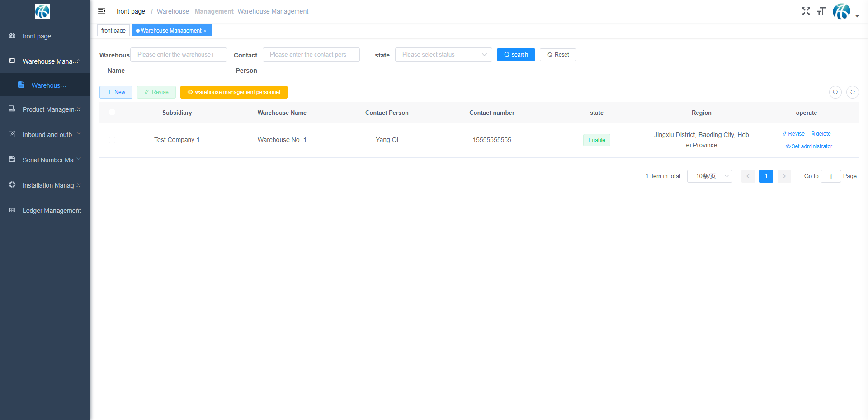
Task: Click the blue search button
Action: click(x=515, y=55)
